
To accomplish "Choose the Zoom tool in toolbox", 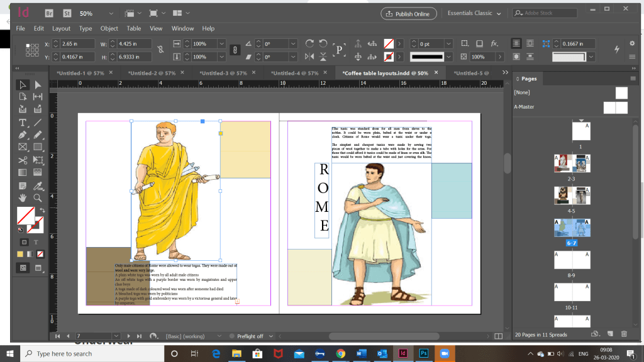I will [38, 198].
